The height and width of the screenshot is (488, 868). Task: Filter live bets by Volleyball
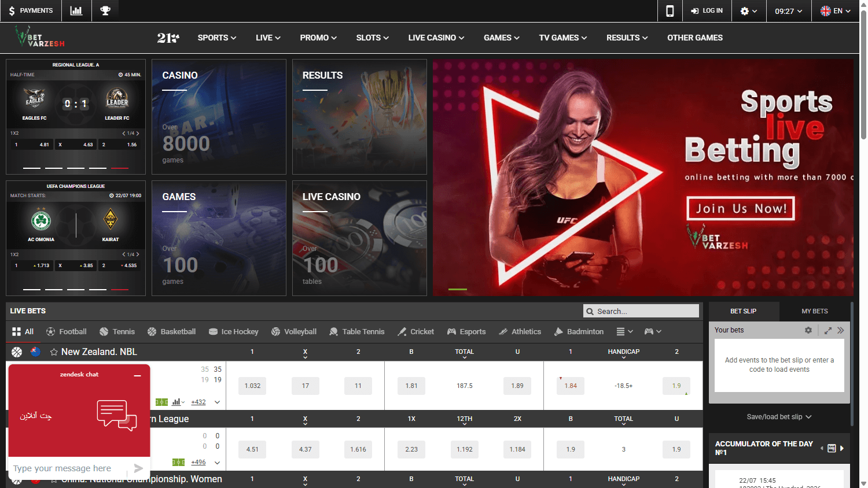click(x=293, y=331)
